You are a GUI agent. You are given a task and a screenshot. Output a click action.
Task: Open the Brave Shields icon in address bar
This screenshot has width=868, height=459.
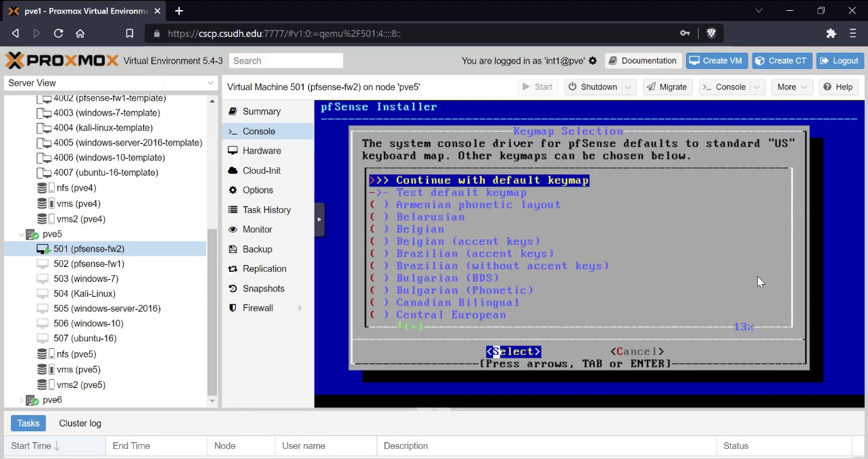[x=711, y=33]
